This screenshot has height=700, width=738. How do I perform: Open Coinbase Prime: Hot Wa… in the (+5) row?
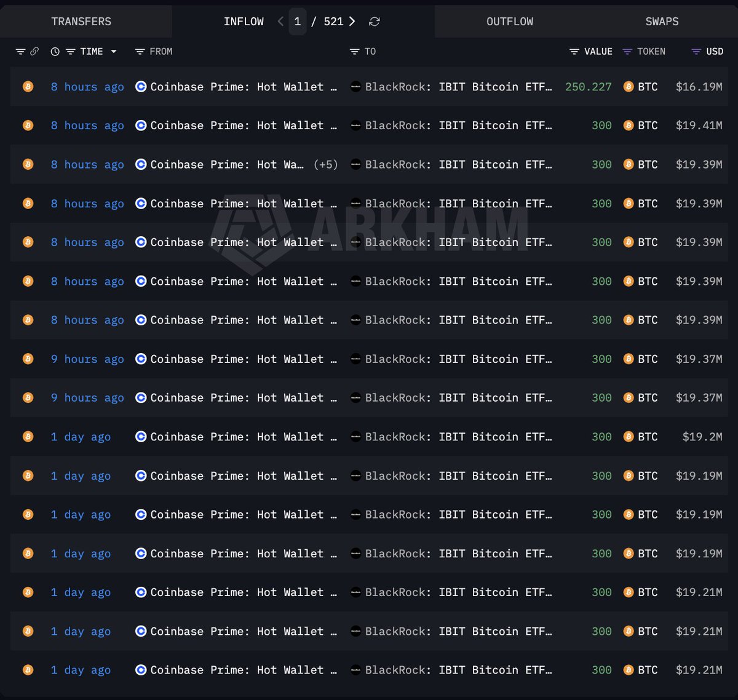click(227, 164)
